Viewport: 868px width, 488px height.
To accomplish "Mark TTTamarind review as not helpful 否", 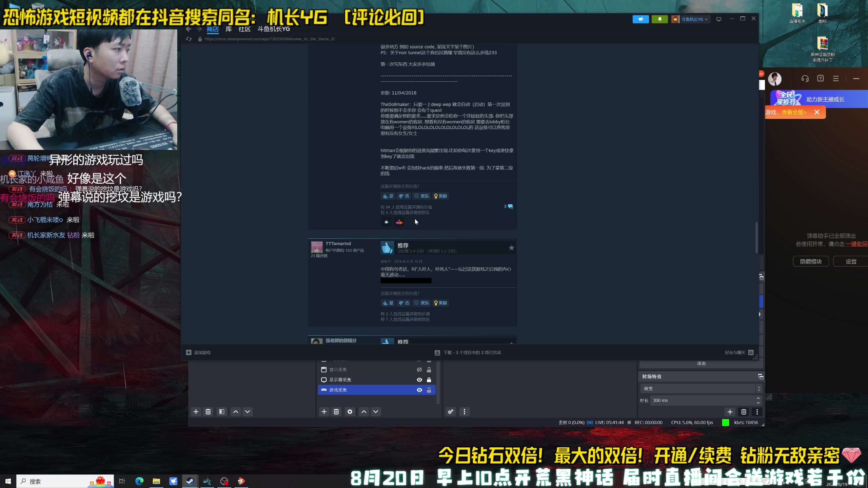I will (x=404, y=303).
